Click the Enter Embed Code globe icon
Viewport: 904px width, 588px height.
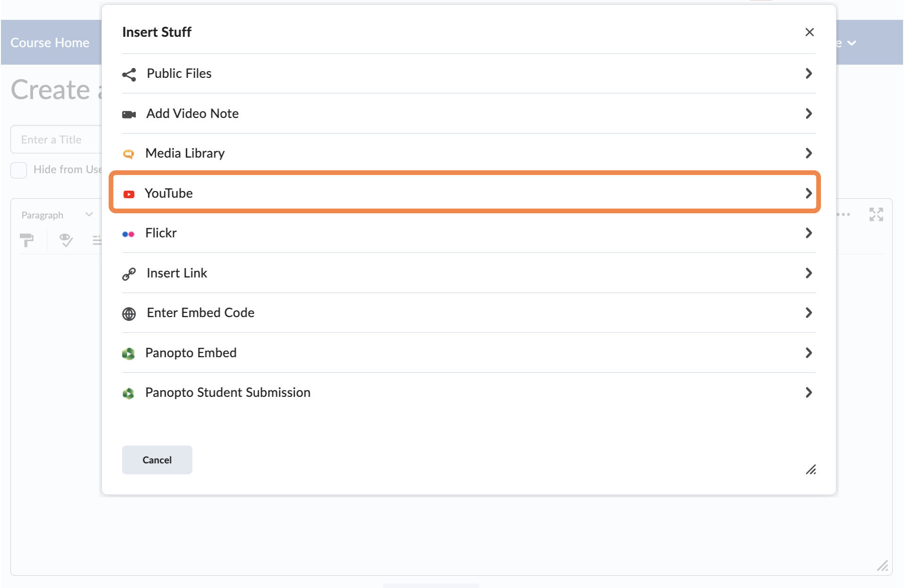[x=128, y=313]
